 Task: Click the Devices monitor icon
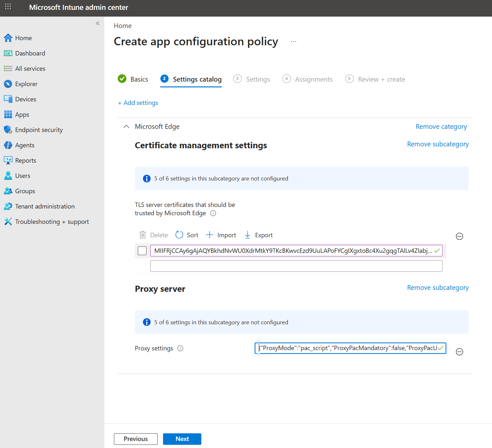pyautogui.click(x=8, y=99)
